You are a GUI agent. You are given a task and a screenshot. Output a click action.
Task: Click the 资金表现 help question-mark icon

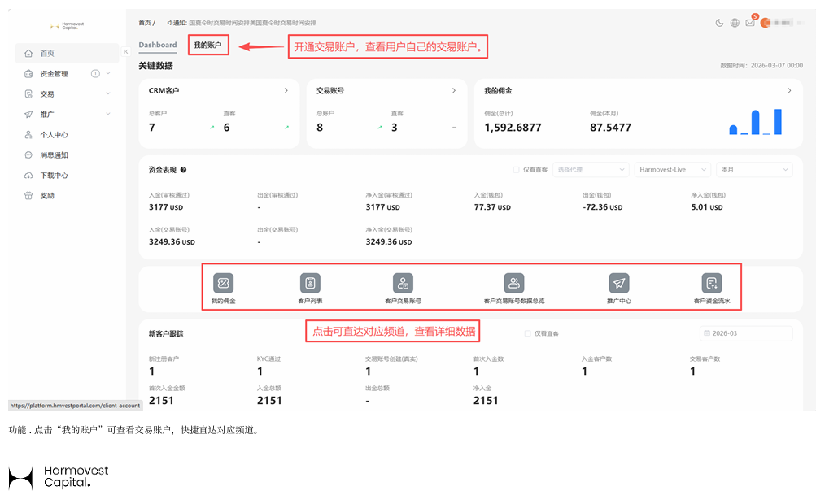click(x=183, y=170)
